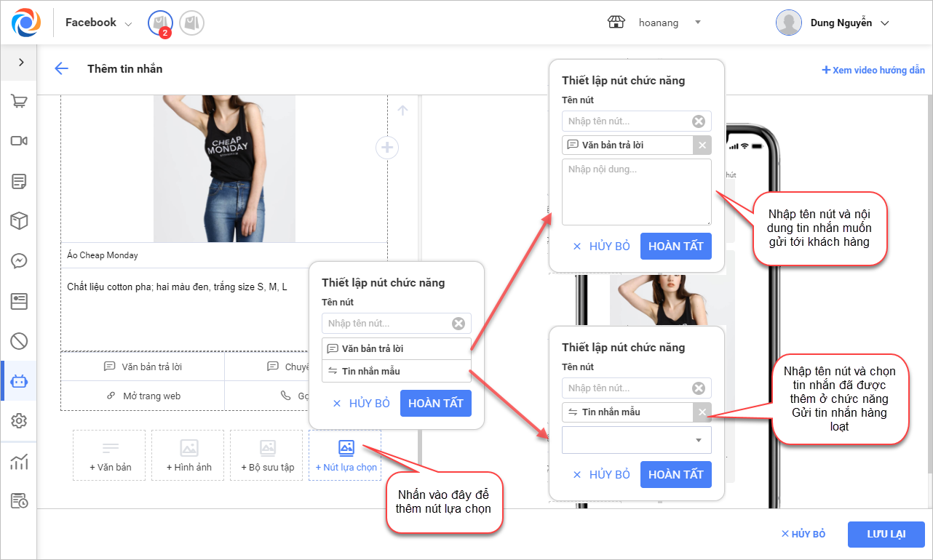The image size is (933, 560).
Task: Click the Áo Cheap Monday title field
Action: pos(224,255)
